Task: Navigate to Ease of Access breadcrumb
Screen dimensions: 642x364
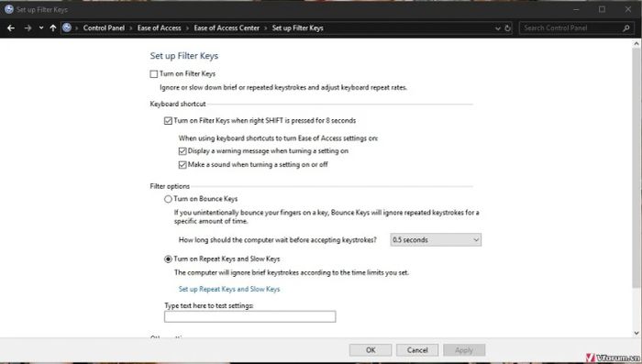Action: [x=160, y=28]
